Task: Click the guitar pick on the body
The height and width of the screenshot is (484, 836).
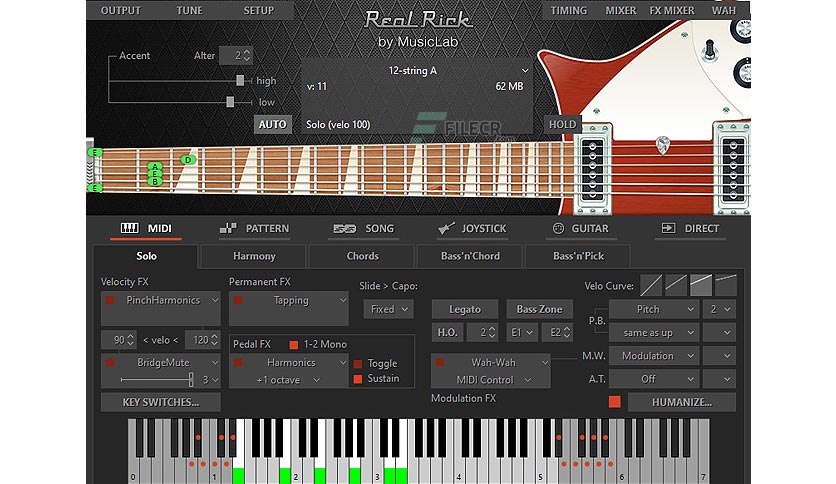Action: click(x=662, y=145)
